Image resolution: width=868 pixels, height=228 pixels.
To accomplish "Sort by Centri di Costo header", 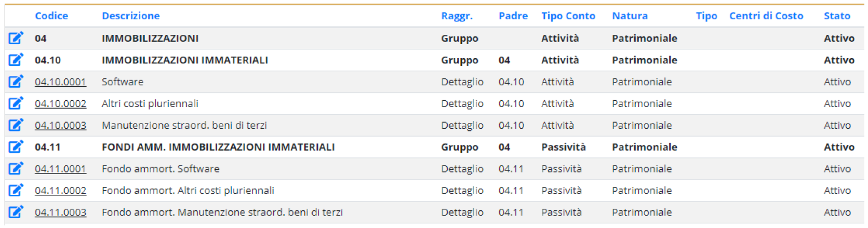I will (x=766, y=16).
